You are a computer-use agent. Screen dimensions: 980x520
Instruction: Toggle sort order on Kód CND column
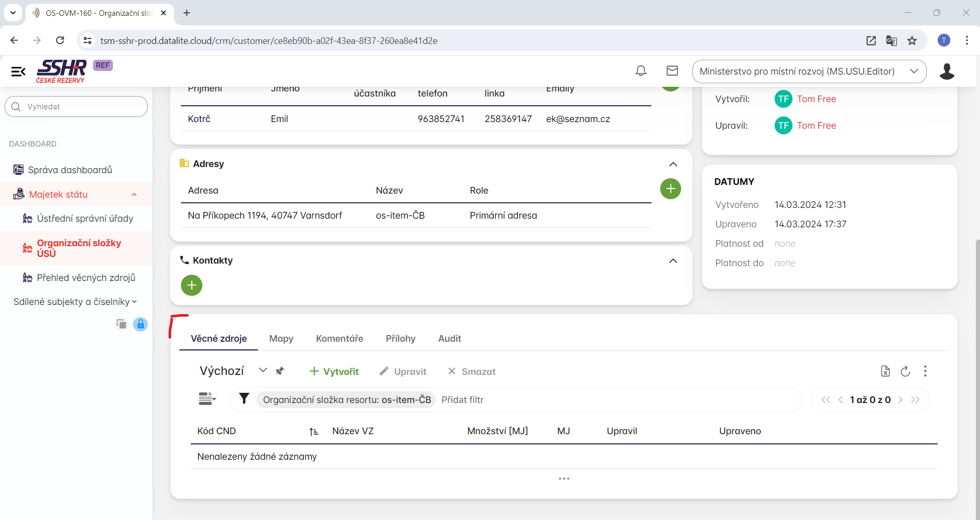click(x=314, y=432)
